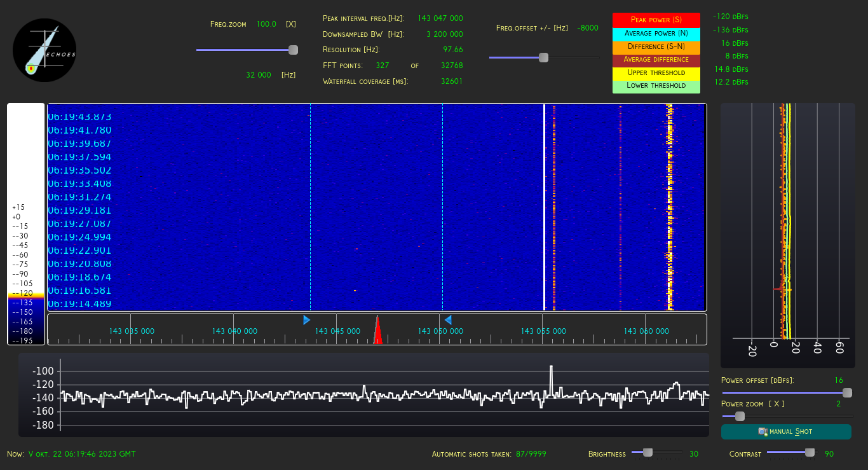The height and width of the screenshot is (470, 868).
Task: Click the Power zoom slider handle
Action: coord(740,416)
